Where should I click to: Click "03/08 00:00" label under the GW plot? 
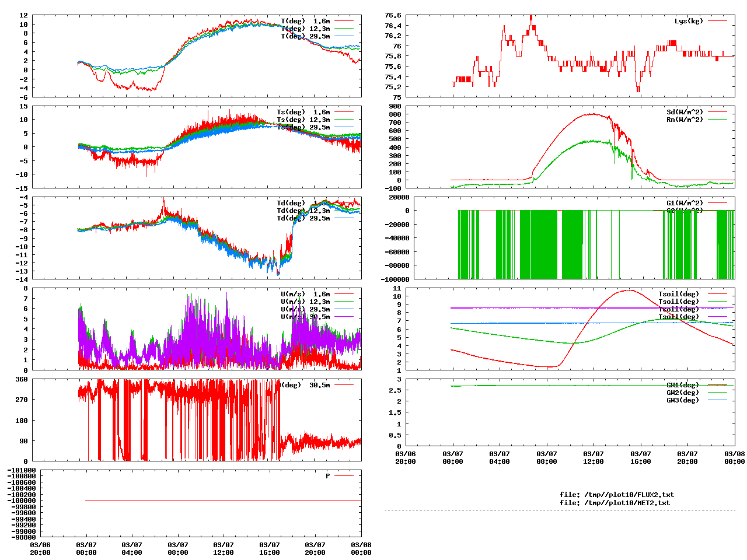(x=735, y=457)
